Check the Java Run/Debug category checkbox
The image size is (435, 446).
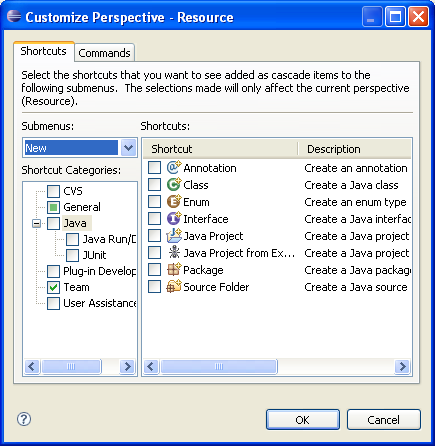[72, 239]
